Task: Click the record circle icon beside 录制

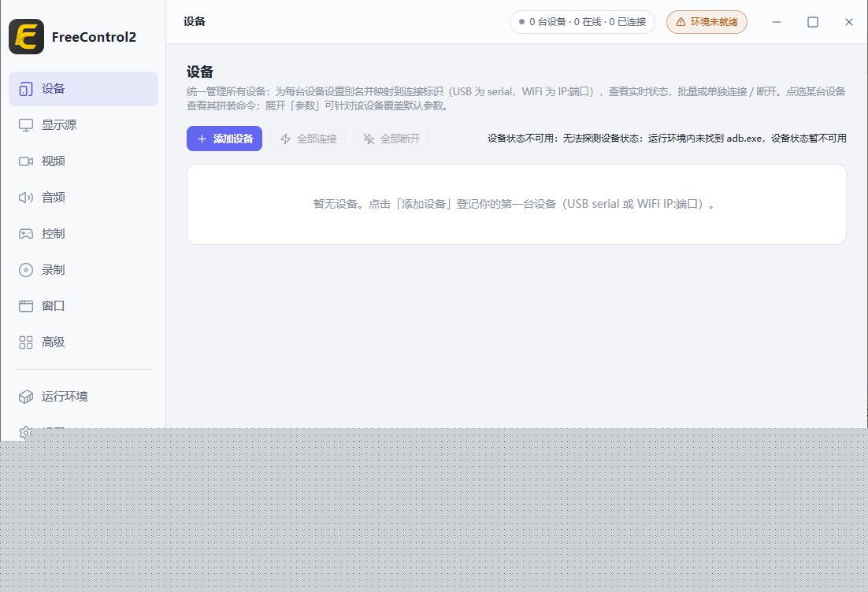Action: pyautogui.click(x=25, y=270)
